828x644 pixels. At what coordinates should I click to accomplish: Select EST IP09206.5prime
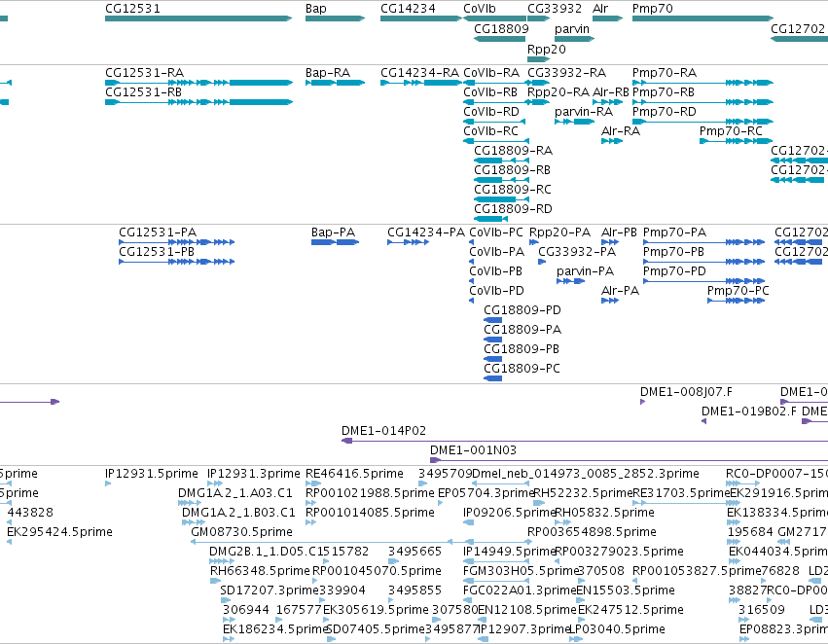[x=468, y=522]
